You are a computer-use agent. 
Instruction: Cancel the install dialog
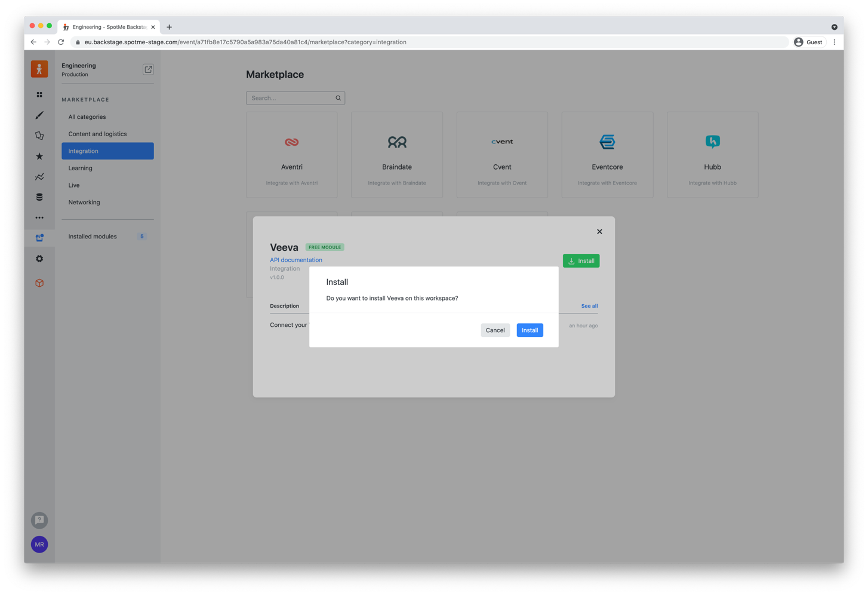coord(495,330)
